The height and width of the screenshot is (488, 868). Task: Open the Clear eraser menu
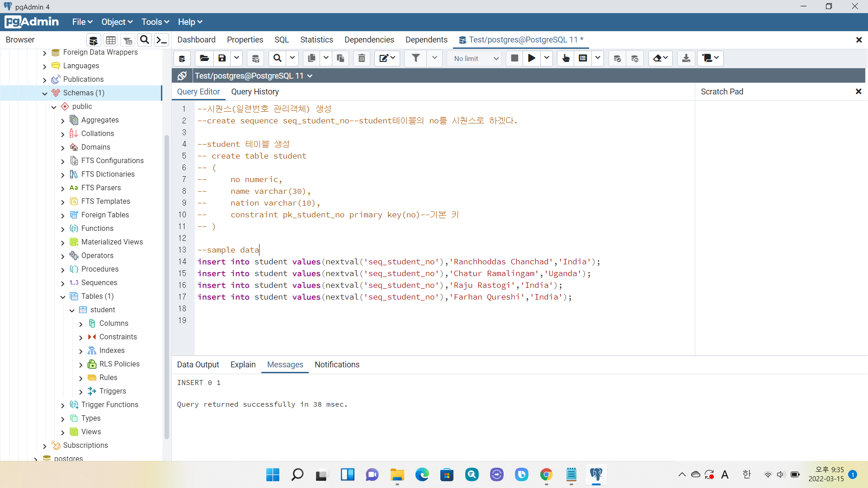660,58
